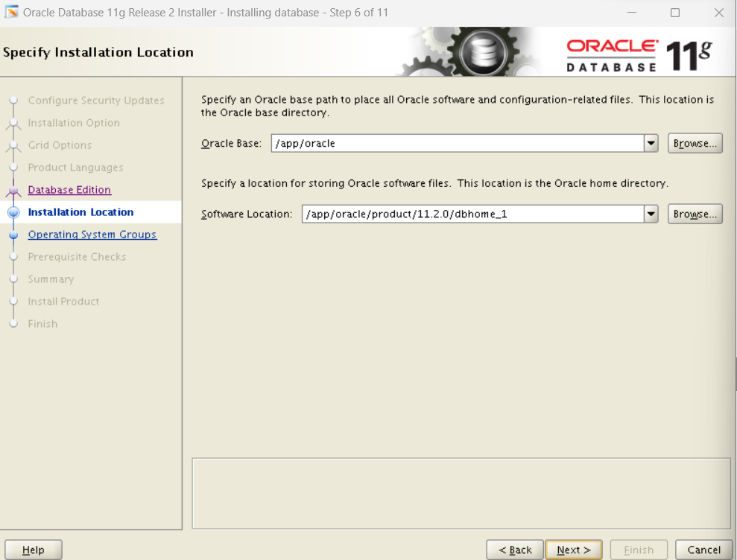
Task: Click the Help button
Action: [34, 550]
